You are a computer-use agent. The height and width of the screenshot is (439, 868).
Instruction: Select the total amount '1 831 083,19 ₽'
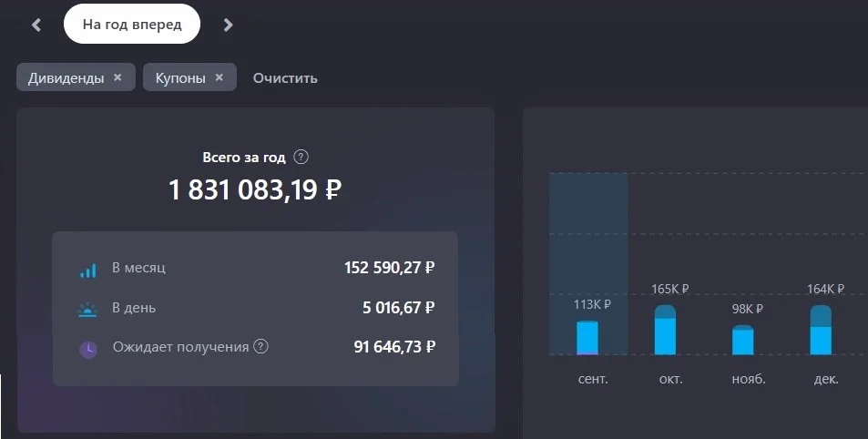pos(255,189)
